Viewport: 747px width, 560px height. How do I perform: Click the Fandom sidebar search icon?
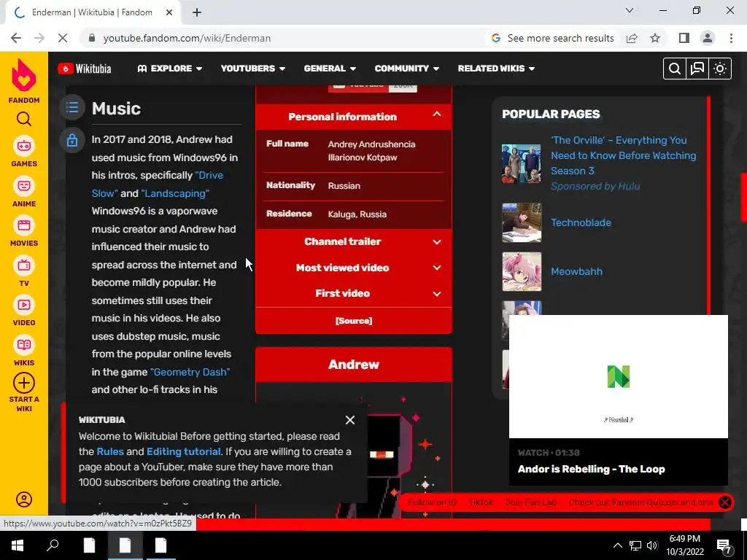tap(24, 119)
